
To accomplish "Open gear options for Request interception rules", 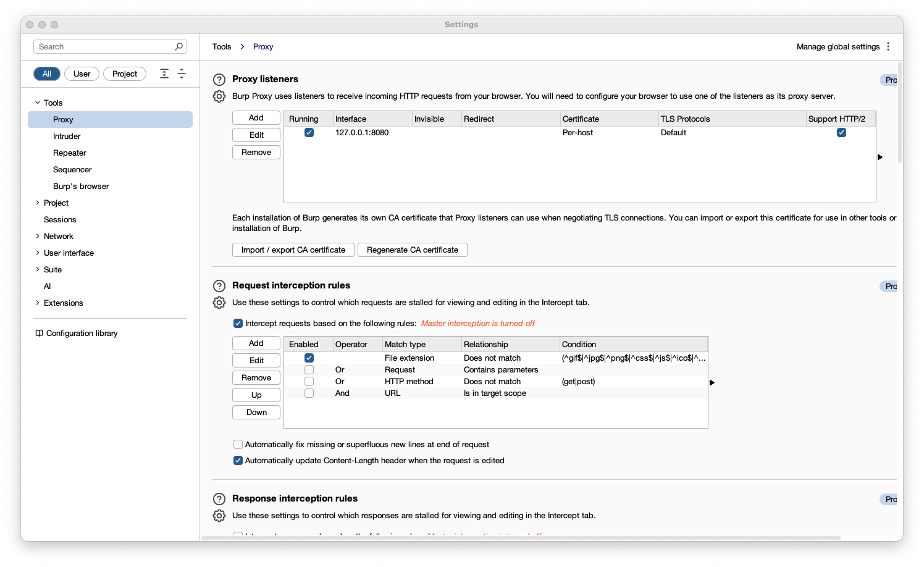I will pyautogui.click(x=219, y=303).
